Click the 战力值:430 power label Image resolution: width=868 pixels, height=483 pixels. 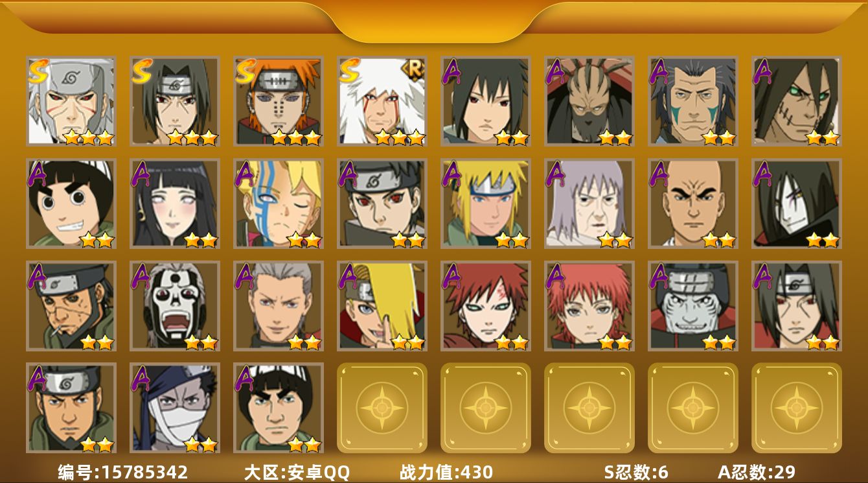point(446,472)
